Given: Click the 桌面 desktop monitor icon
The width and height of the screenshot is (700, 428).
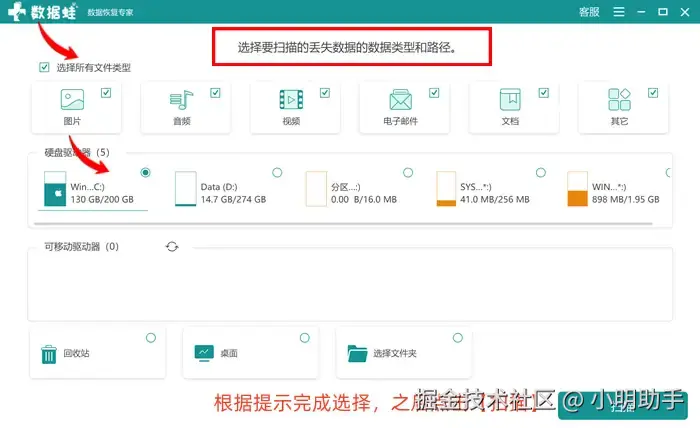Looking at the screenshot, I should click(204, 353).
